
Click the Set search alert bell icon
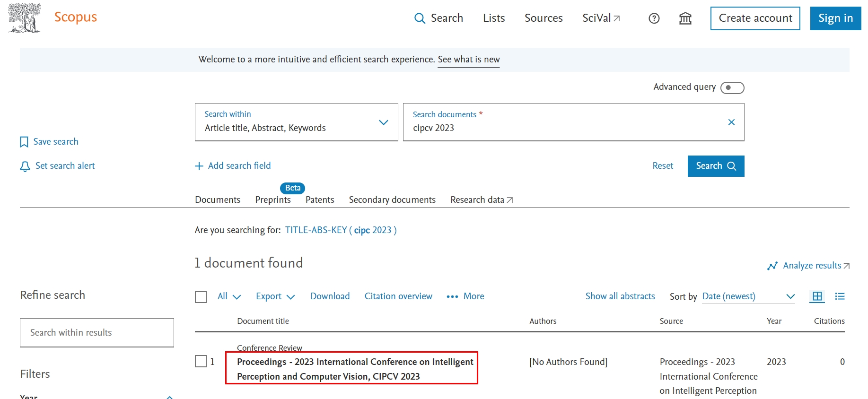(x=25, y=166)
